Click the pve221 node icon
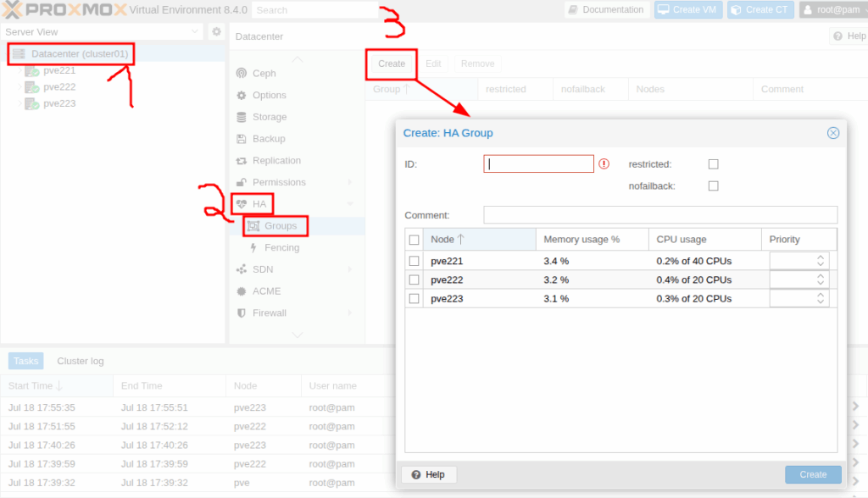 31,71
